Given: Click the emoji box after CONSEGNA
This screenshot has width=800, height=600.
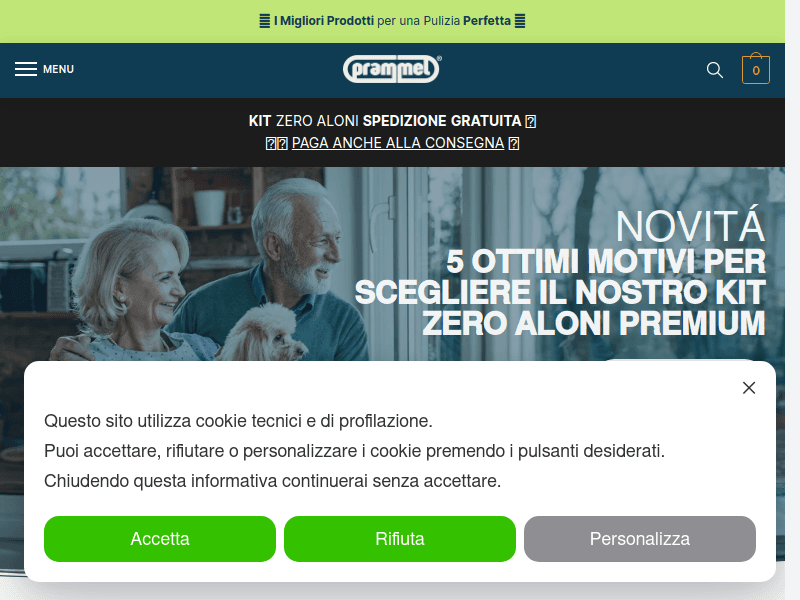Looking at the screenshot, I should [514, 143].
